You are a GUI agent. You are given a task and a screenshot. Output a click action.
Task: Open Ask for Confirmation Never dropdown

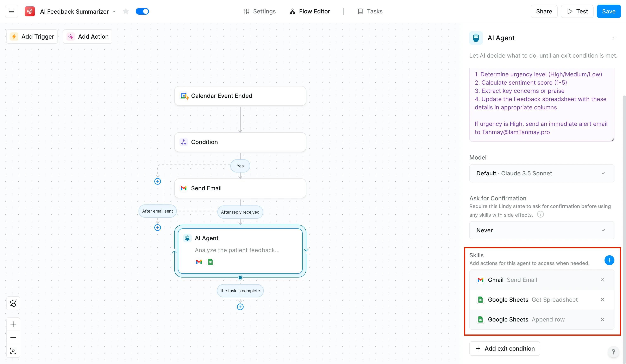pyautogui.click(x=542, y=230)
